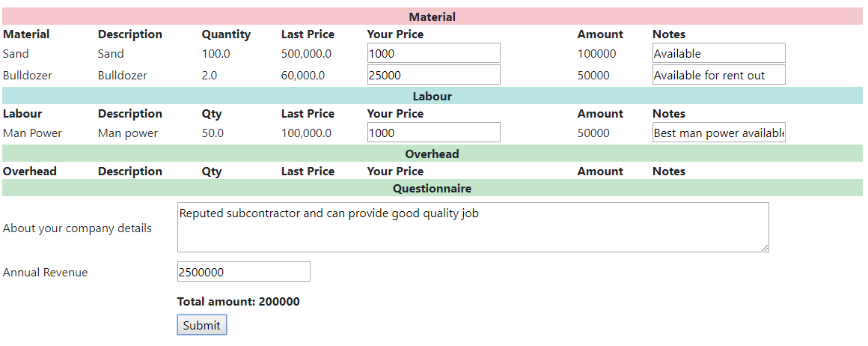Click the Sand last price 500,000.0
Image resolution: width=868 pixels, height=346 pixels.
click(306, 54)
